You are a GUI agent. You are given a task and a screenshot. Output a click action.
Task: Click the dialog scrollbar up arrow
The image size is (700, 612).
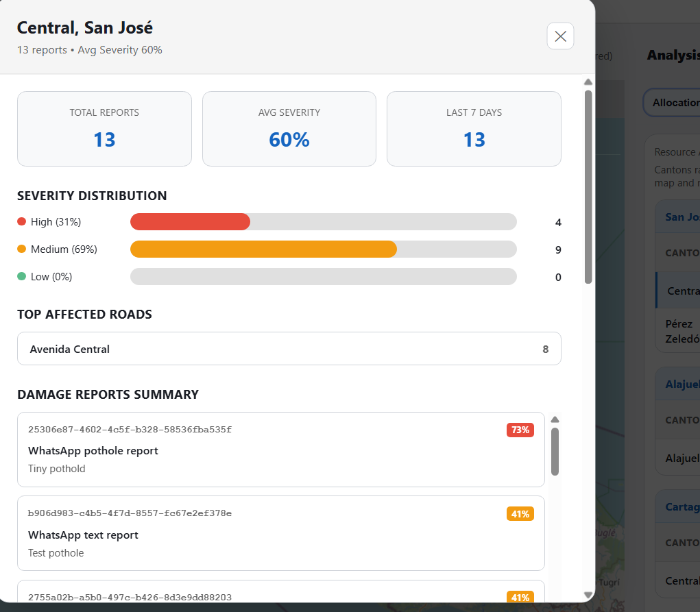click(x=588, y=82)
